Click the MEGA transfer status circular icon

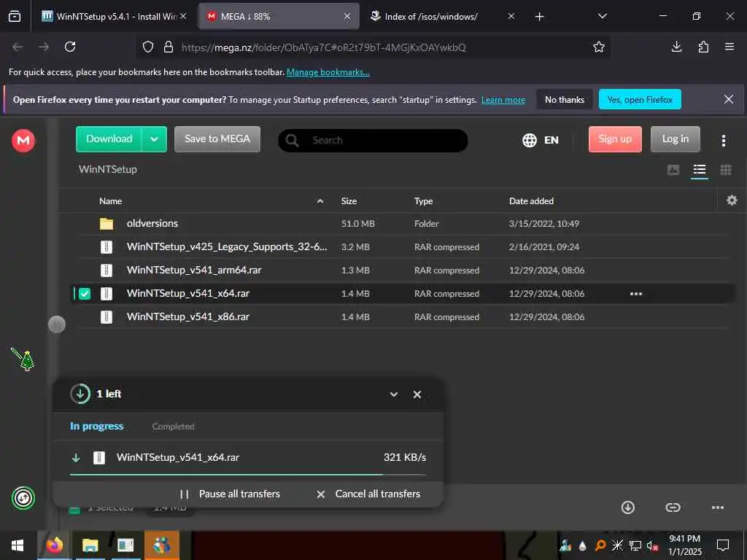[x=23, y=498]
